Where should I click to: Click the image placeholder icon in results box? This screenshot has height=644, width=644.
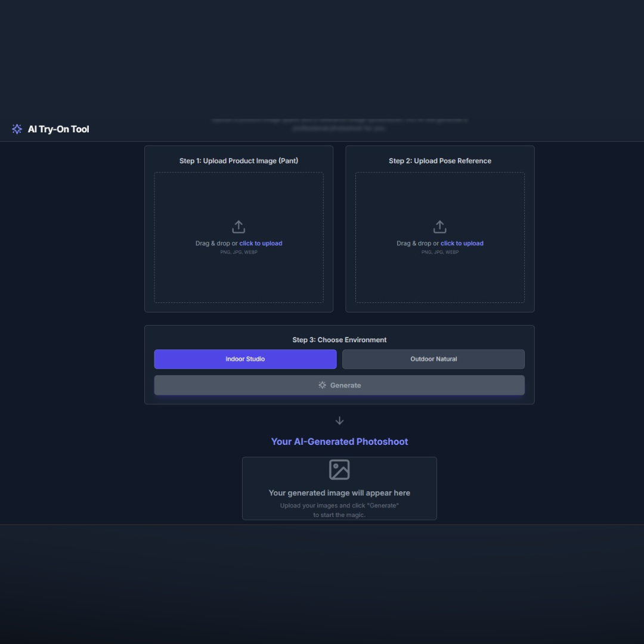pyautogui.click(x=339, y=470)
